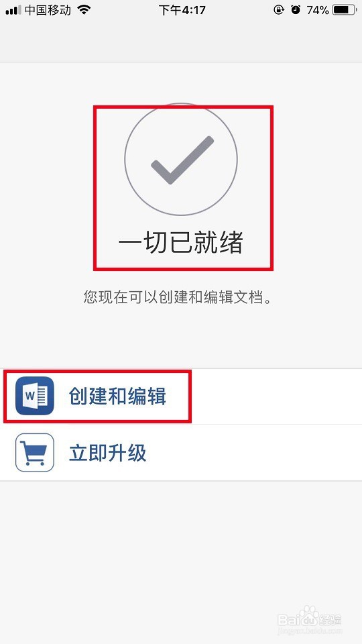Viewport: 362px width, 644px height.
Task: Click the 一切已就绪 heading text
Action: [181, 242]
